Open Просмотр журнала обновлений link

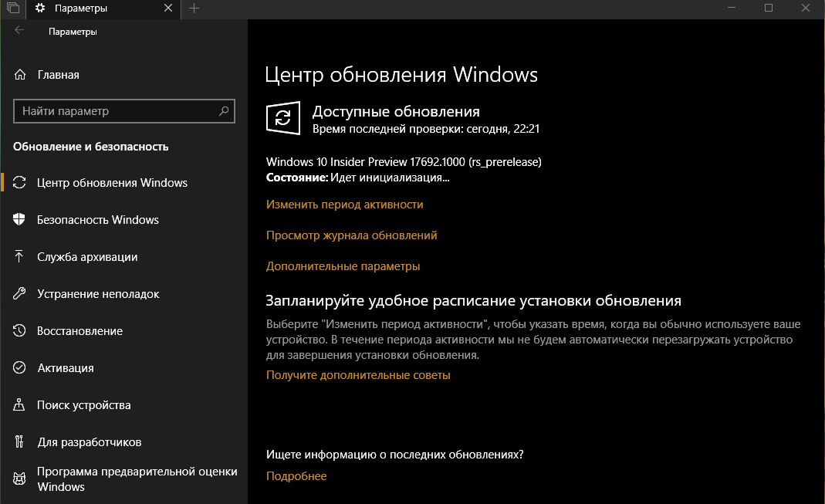tap(351, 235)
